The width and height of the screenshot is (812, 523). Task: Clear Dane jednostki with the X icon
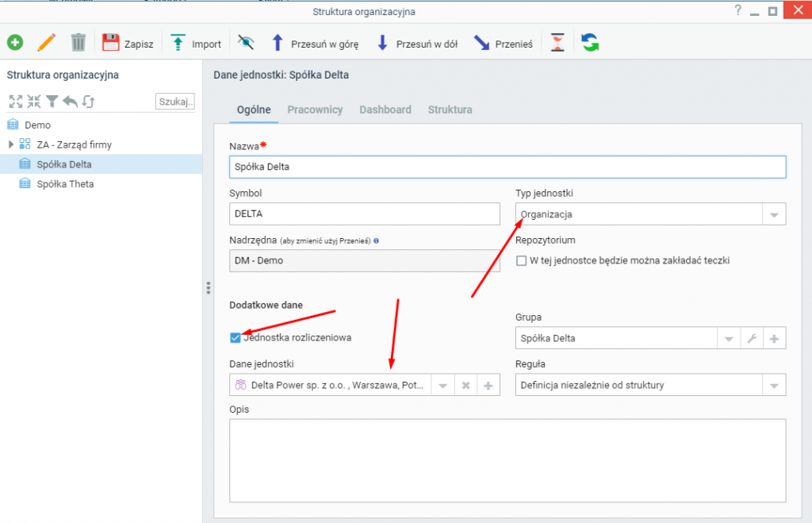click(x=466, y=386)
